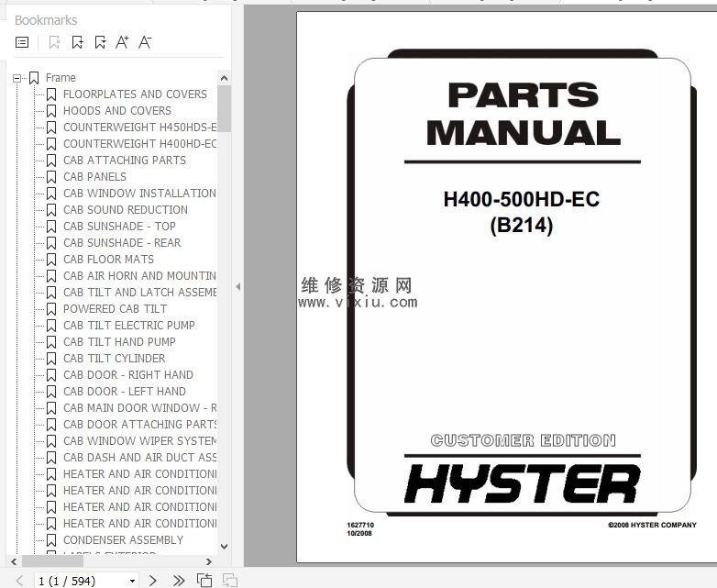Click the previous view icon
Viewport: 717px width, 588px height.
pos(204,581)
